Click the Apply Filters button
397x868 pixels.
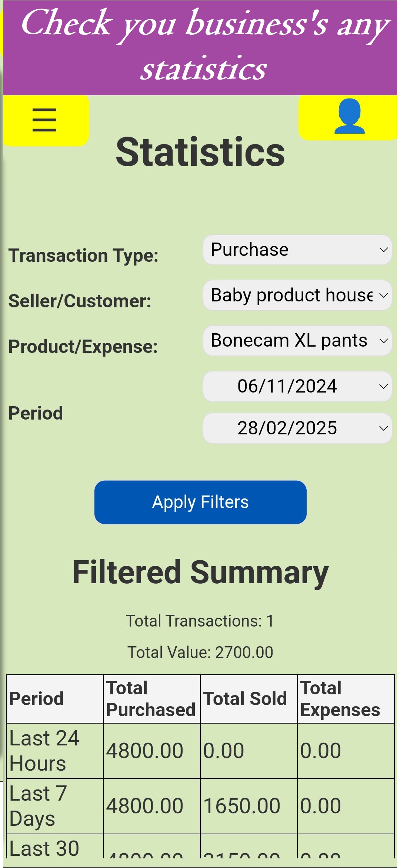click(x=200, y=502)
